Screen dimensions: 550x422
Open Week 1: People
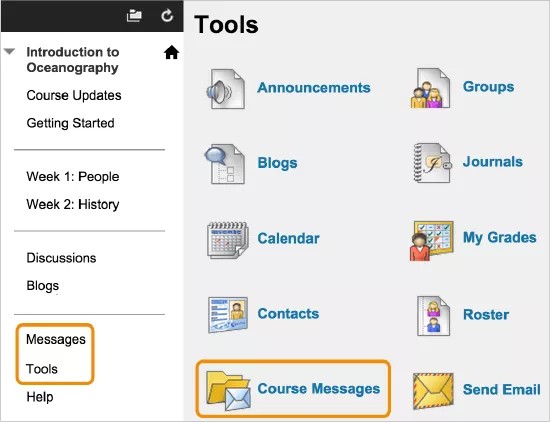pyautogui.click(x=73, y=176)
